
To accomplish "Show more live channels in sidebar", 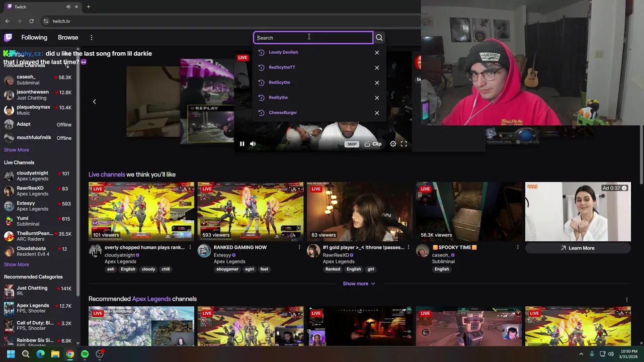I will coord(17,264).
